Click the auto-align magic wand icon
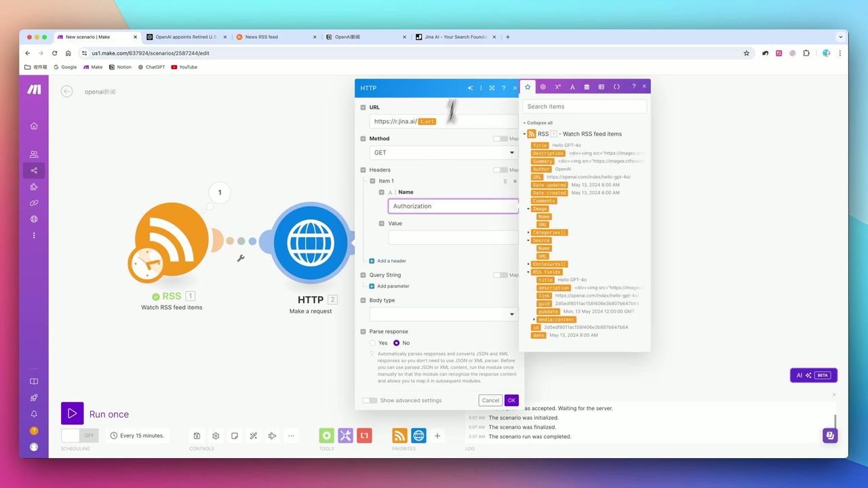Image resolution: width=868 pixels, height=488 pixels. point(254,436)
